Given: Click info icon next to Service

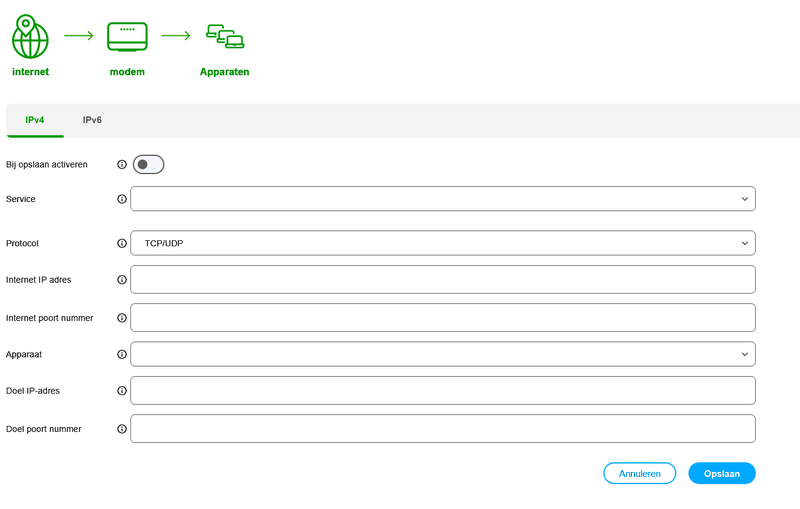Looking at the screenshot, I should coord(122,199).
